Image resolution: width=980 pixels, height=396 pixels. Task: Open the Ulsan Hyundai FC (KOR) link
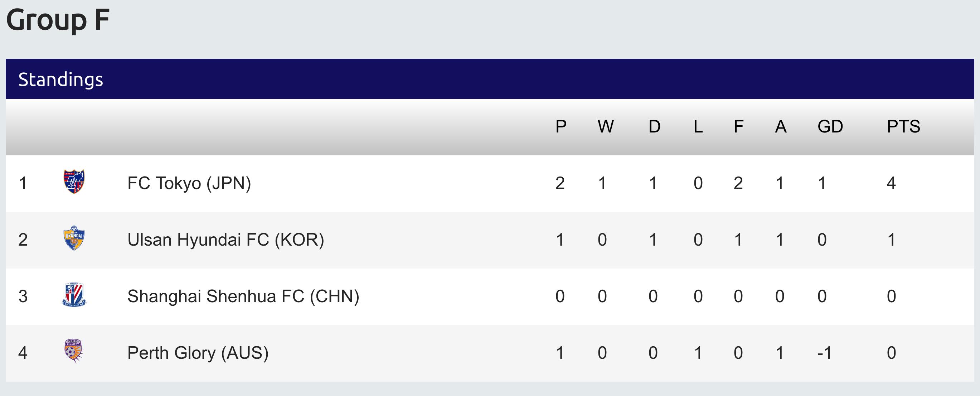[x=225, y=240]
